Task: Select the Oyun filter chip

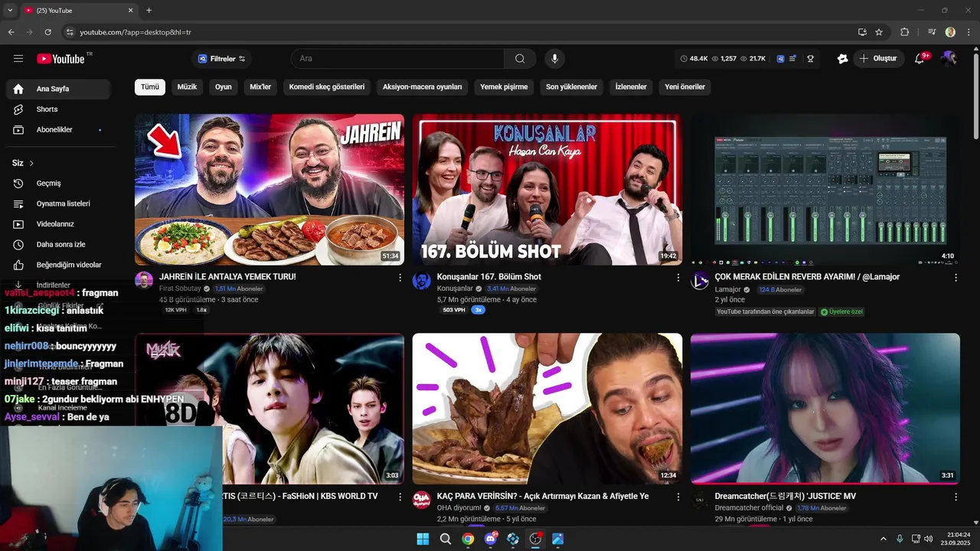Action: coord(224,87)
